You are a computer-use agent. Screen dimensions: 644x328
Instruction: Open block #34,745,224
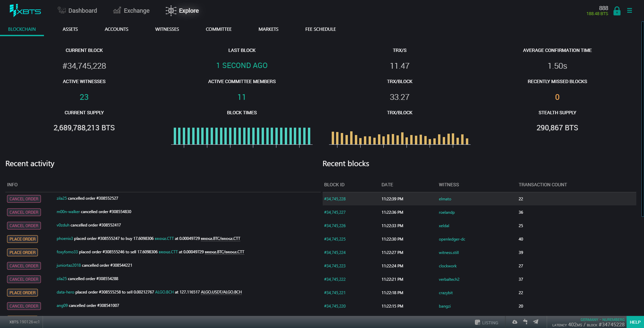click(x=335, y=252)
